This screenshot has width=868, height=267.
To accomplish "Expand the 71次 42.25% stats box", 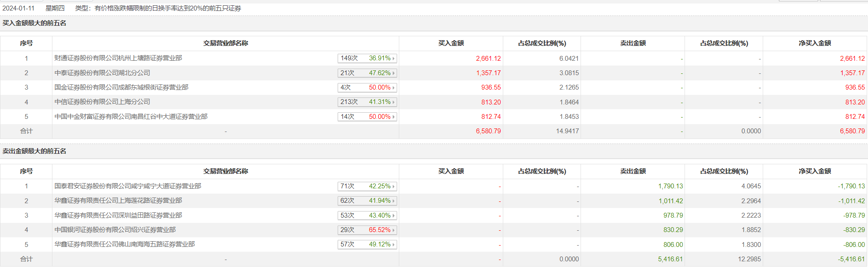I will click(367, 186).
